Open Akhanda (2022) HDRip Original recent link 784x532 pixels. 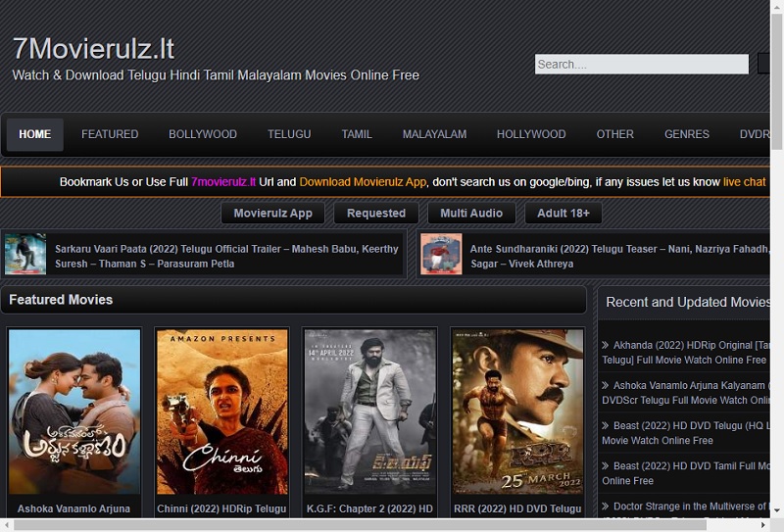(686, 353)
